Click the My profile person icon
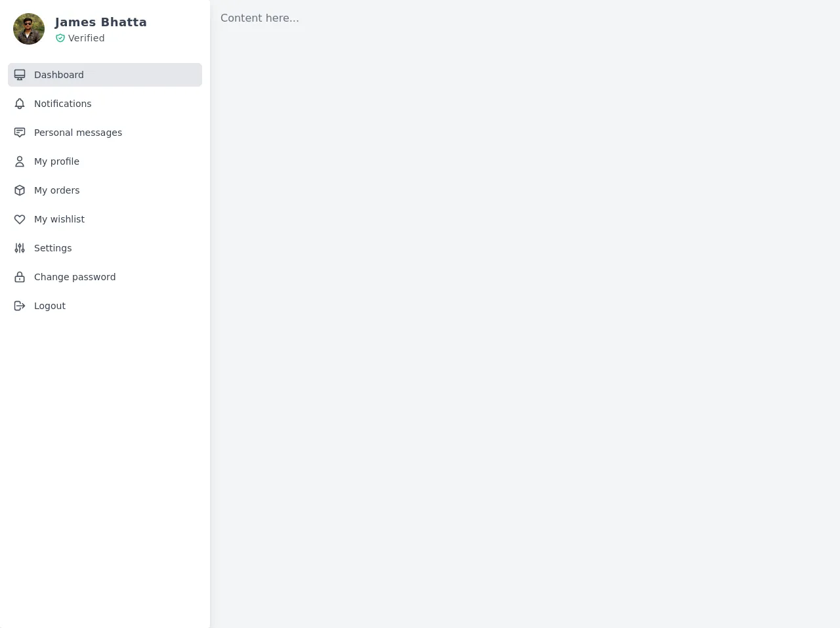Image resolution: width=840 pixels, height=628 pixels. 20,161
